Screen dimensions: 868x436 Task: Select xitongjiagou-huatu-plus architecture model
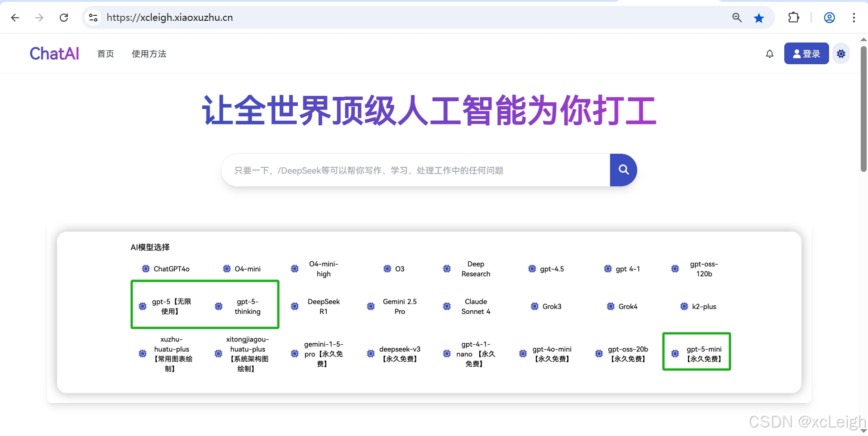[248, 354]
